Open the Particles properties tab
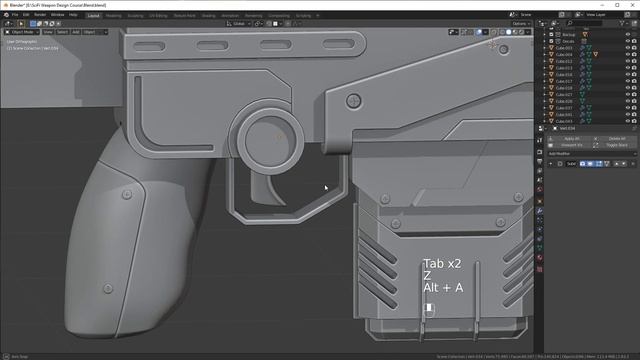The width and height of the screenshot is (640, 360). pos(540,220)
